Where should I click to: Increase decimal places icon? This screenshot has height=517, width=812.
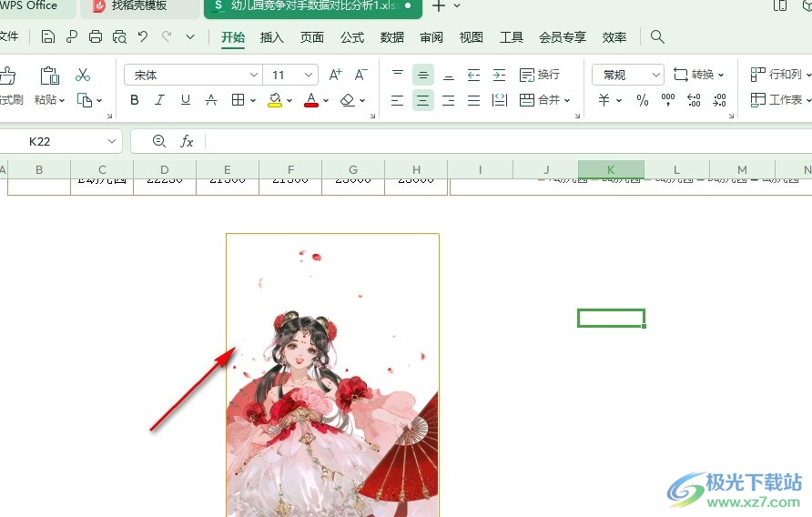click(694, 100)
